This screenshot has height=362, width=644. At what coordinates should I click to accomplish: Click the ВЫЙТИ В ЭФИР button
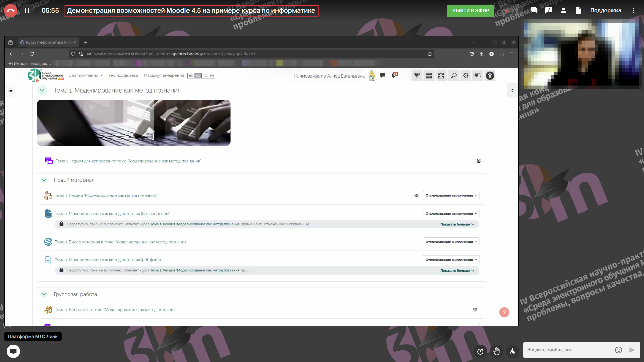(470, 11)
